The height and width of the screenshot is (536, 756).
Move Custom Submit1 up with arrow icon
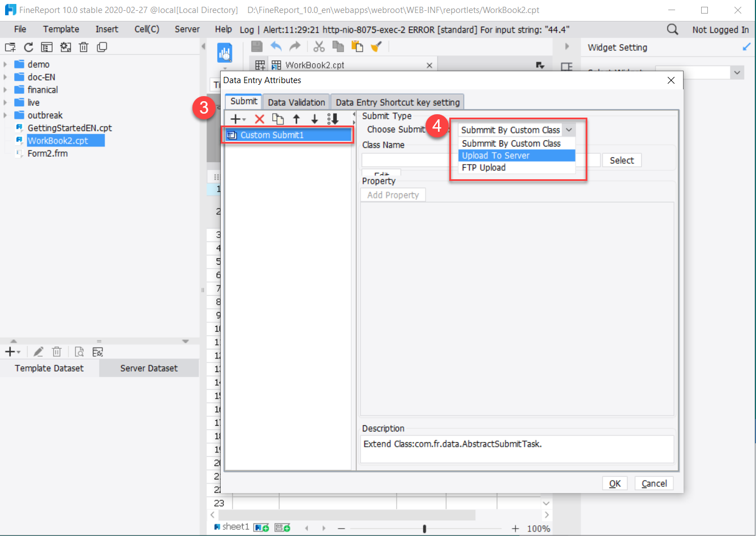click(x=296, y=119)
